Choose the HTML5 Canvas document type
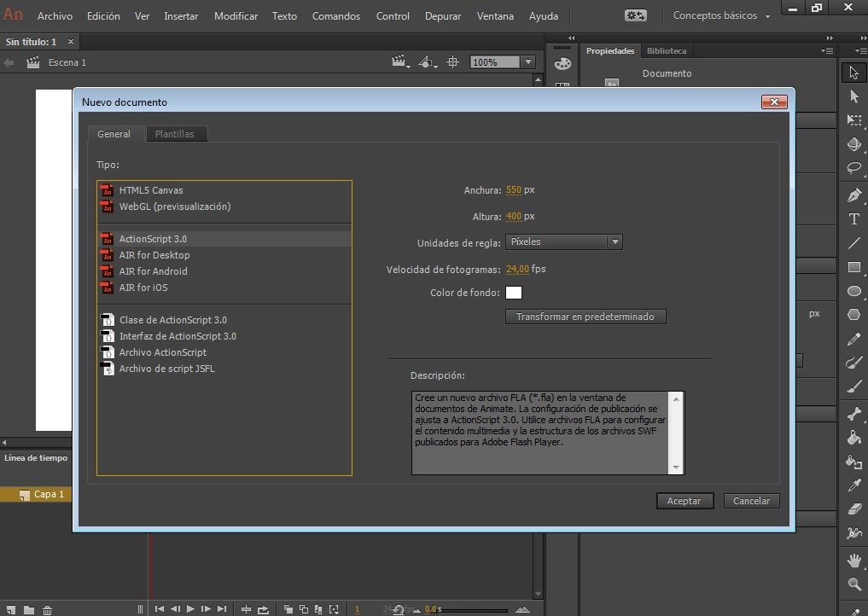 tap(224, 190)
